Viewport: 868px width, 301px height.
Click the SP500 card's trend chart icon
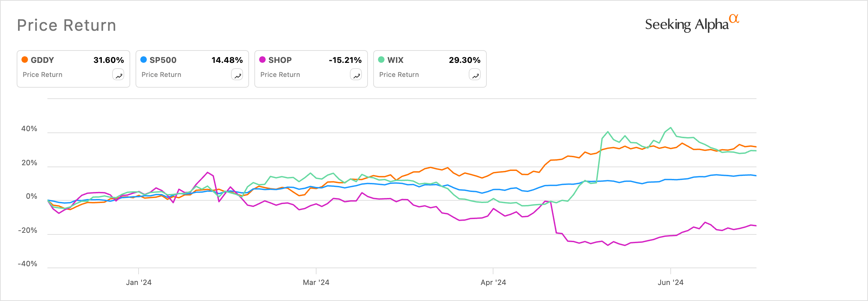point(237,75)
